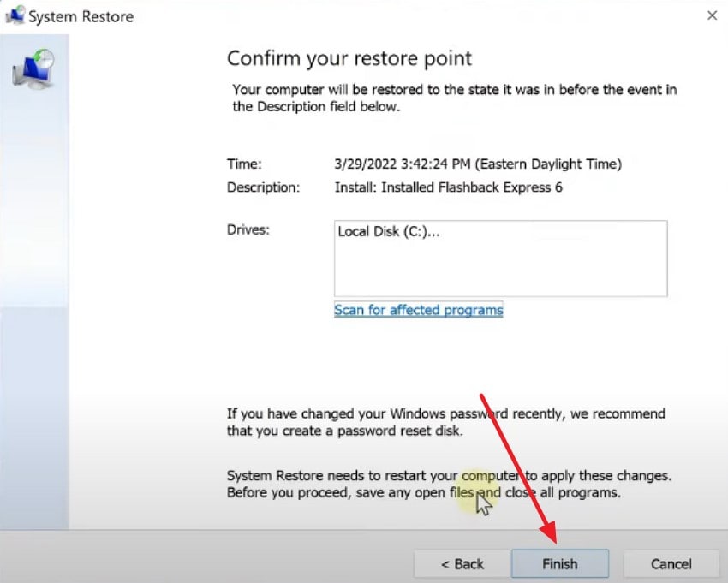Click the System Restore title bar icon

[15, 15]
